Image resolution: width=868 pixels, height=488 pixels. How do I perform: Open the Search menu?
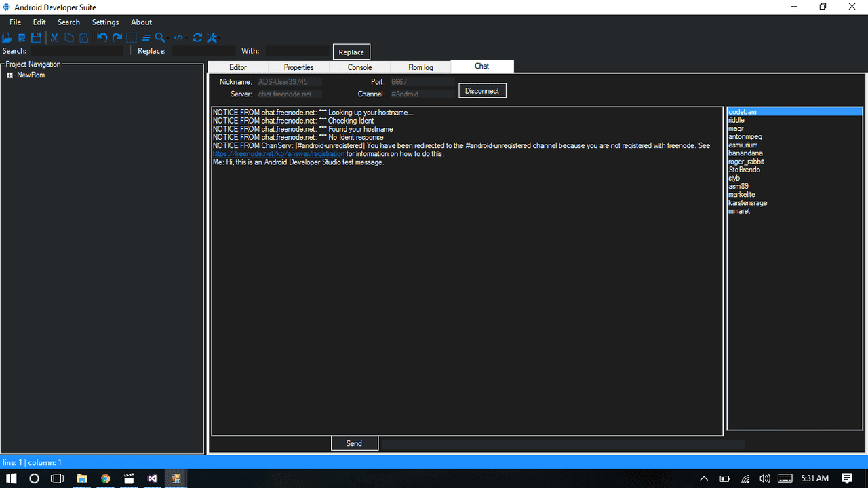click(x=68, y=22)
